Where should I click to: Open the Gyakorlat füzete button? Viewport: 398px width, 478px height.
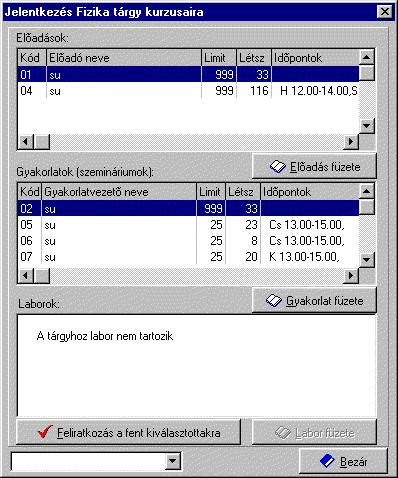314,301
